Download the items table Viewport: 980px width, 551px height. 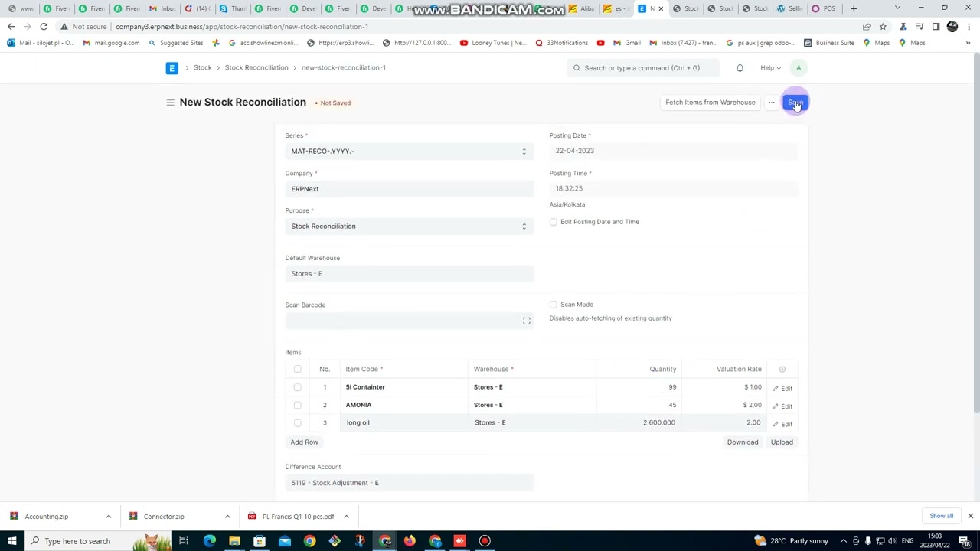tap(743, 442)
